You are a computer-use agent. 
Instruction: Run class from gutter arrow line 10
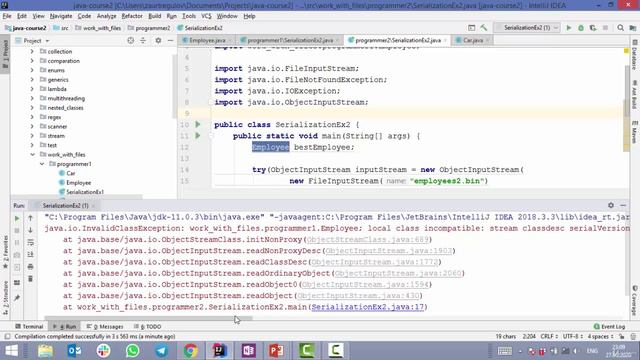tap(198, 124)
